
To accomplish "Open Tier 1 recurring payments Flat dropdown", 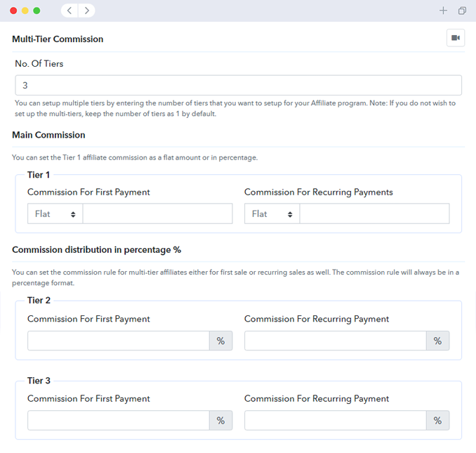I will (x=272, y=214).
